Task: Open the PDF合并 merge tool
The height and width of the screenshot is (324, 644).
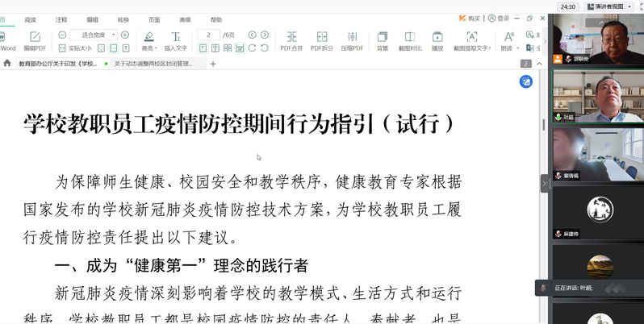Action: [291, 40]
